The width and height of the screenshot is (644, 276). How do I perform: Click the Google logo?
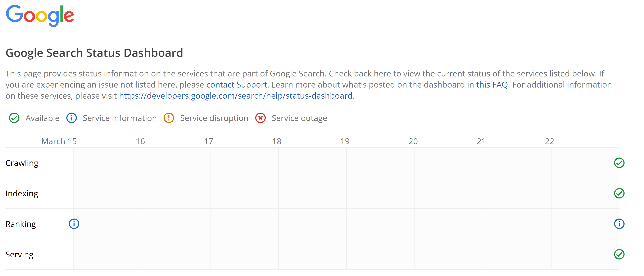[x=40, y=15]
